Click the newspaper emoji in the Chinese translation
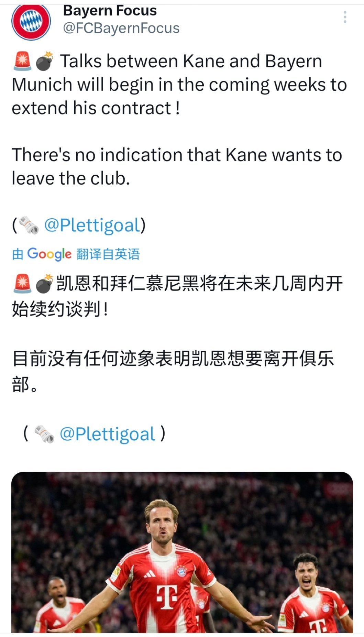Screen dimensions: 364x637 click(45, 434)
